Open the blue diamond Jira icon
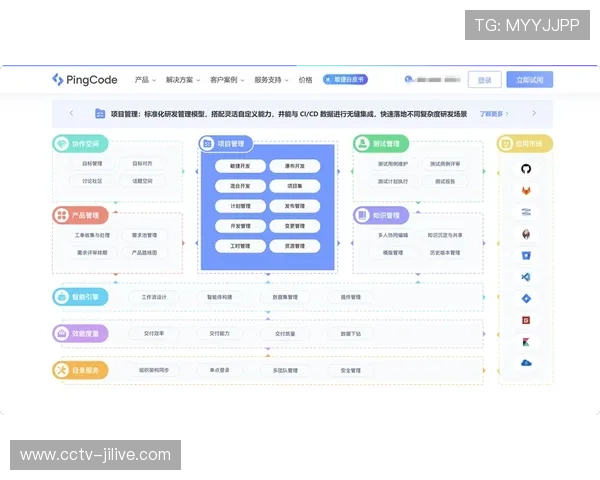This screenshot has height=480, width=600. (x=526, y=299)
